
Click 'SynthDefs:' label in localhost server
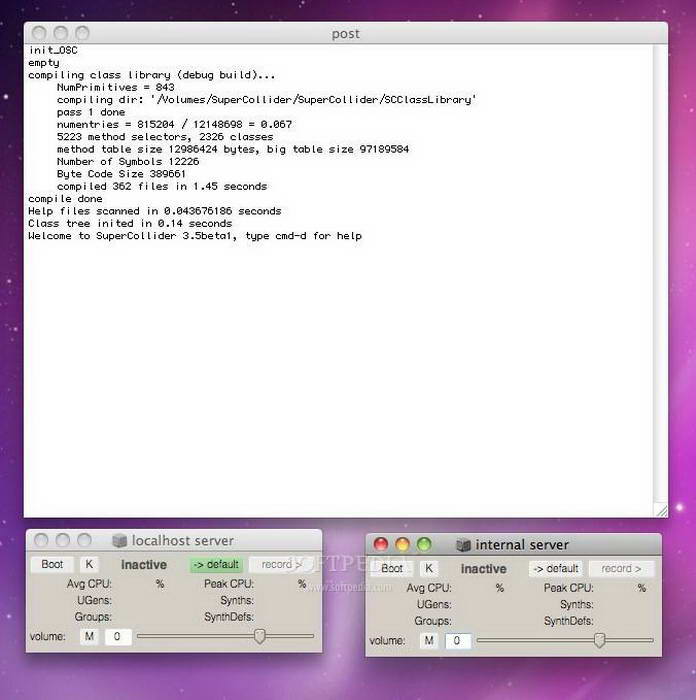pos(229,617)
